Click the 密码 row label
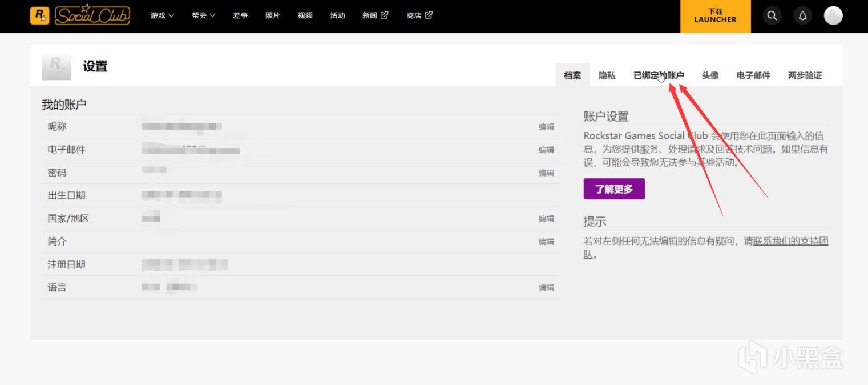 click(57, 173)
